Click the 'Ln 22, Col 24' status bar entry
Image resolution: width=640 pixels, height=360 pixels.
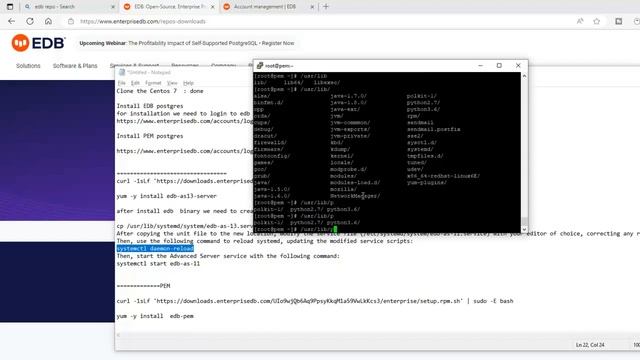590,345
